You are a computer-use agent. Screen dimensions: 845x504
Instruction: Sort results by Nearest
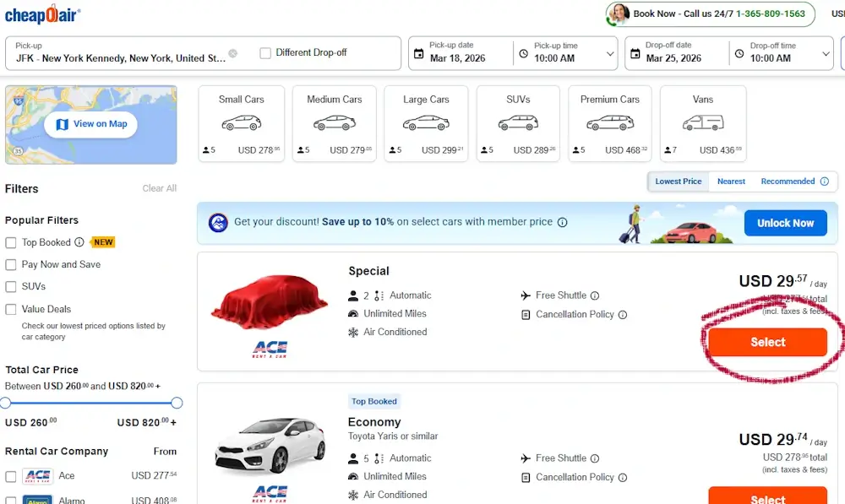pyautogui.click(x=731, y=182)
